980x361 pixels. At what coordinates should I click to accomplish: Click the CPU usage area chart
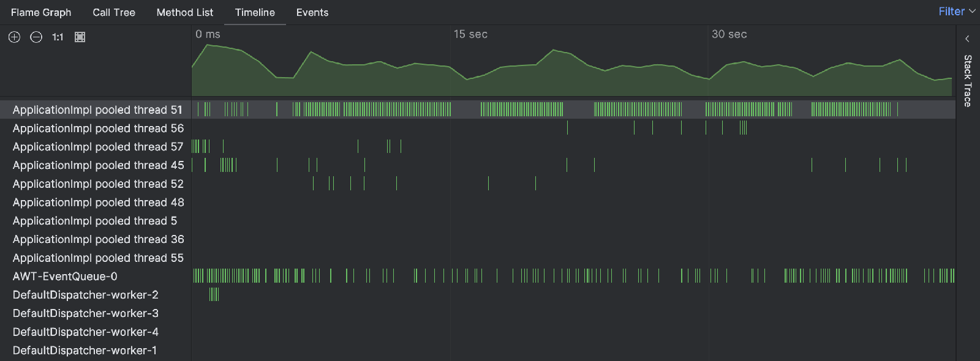tap(573, 70)
